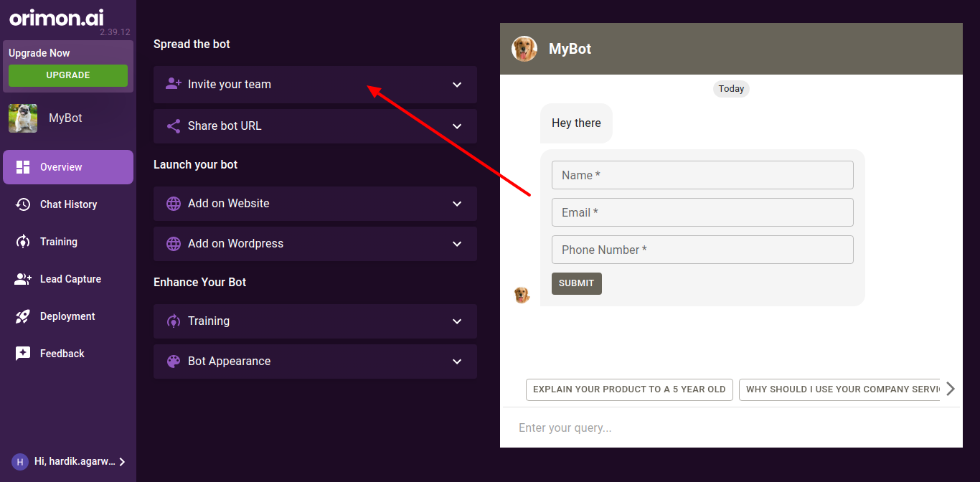
Task: Click the 'Enter your query...' message box
Action: [x=717, y=428]
